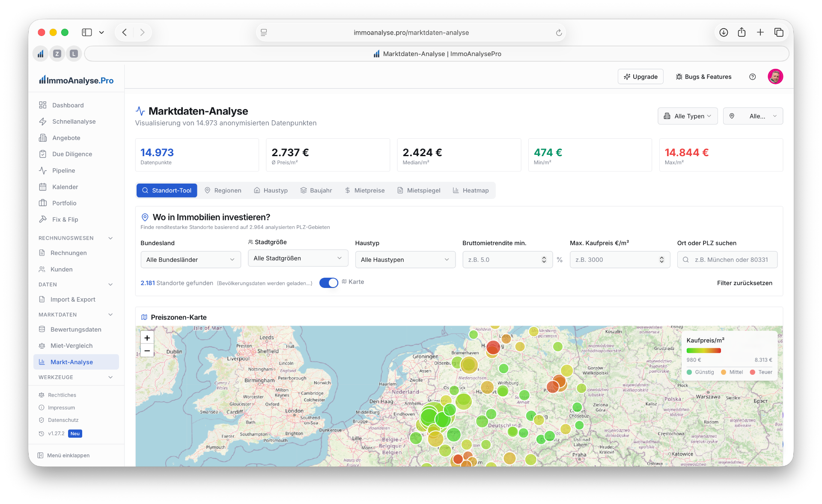Click the Bruttomietrendite min. field

pos(508,260)
